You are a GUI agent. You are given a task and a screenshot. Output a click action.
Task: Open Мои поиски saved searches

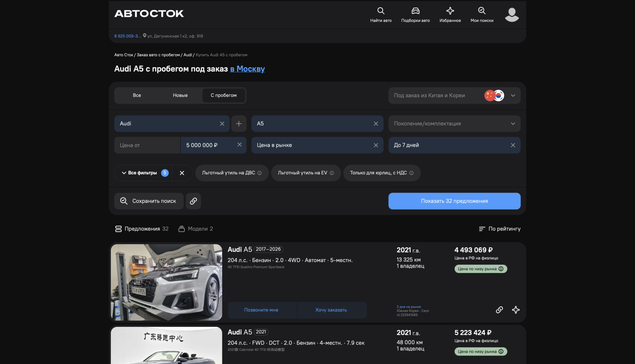point(482,15)
